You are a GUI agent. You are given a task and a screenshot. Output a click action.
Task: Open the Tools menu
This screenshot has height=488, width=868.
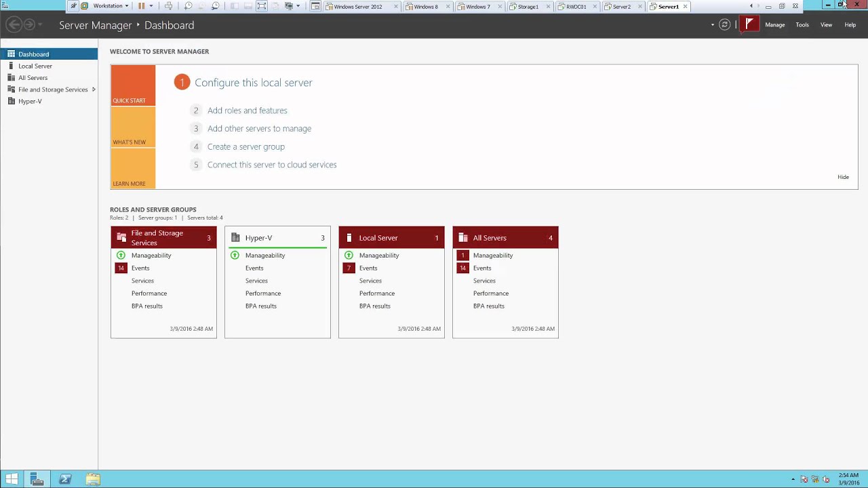click(x=802, y=25)
